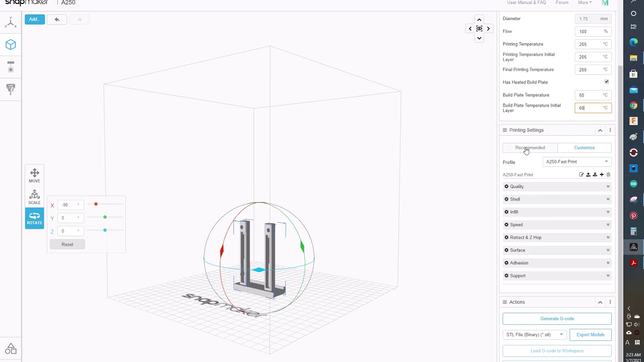Open Adobe Acrobat from taskbar
644x362 pixels.
coord(633,263)
